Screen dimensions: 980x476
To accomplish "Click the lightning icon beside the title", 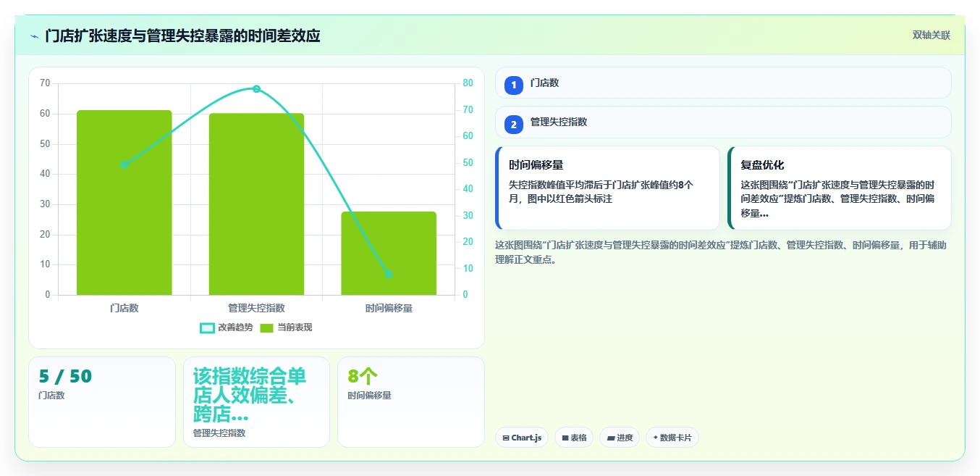I will pos(34,36).
